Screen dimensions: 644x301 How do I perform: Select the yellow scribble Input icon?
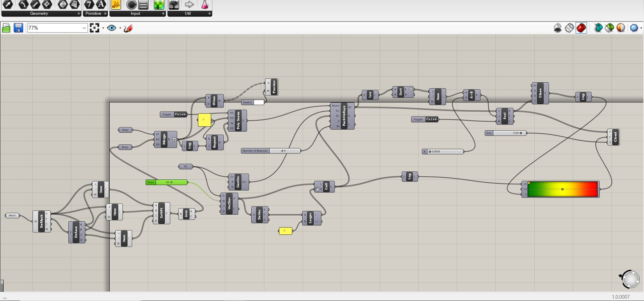click(x=116, y=4)
